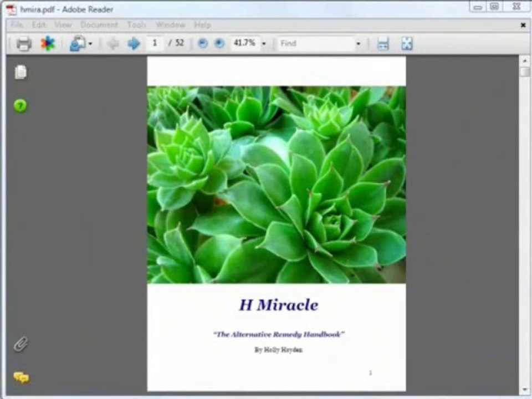Click the vertical scrollbar thumb
The height and width of the screenshot is (399, 532).
tap(525, 71)
